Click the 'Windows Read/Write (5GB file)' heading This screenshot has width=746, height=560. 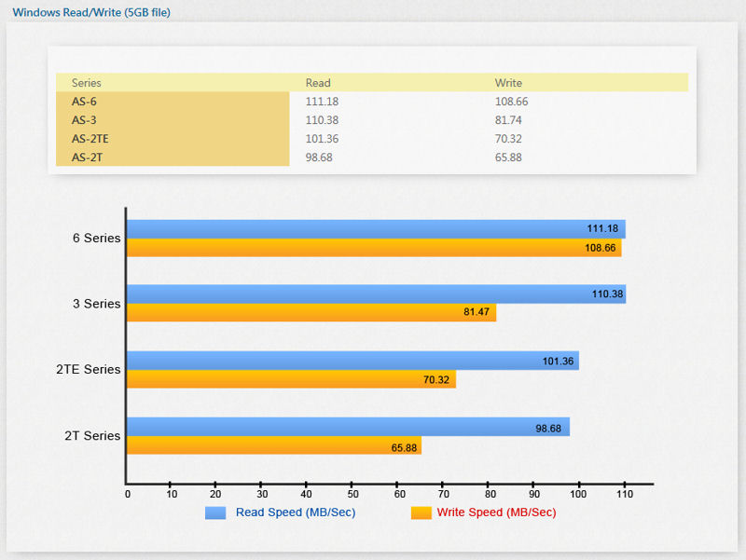click(91, 12)
